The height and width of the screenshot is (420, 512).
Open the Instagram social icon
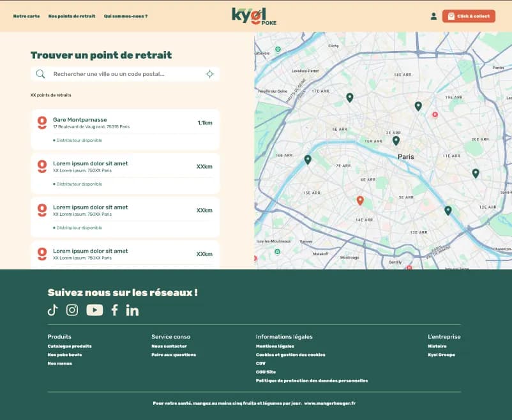[x=72, y=310]
